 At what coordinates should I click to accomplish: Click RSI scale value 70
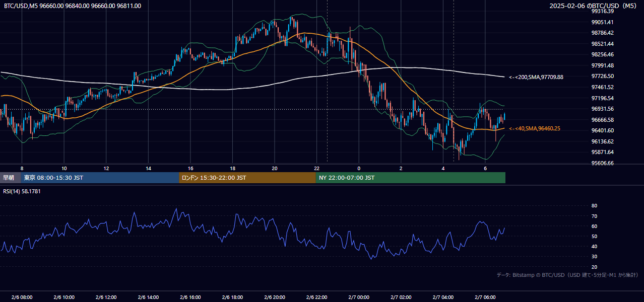tap(594, 216)
